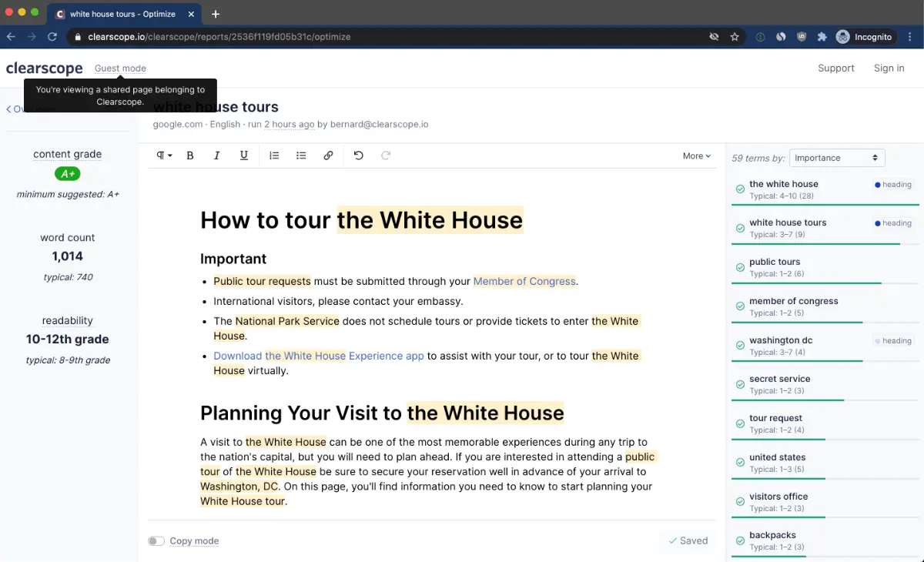Viewport: 924px width, 562px height.
Task: Bookmark this page with star icon
Action: pos(735,36)
